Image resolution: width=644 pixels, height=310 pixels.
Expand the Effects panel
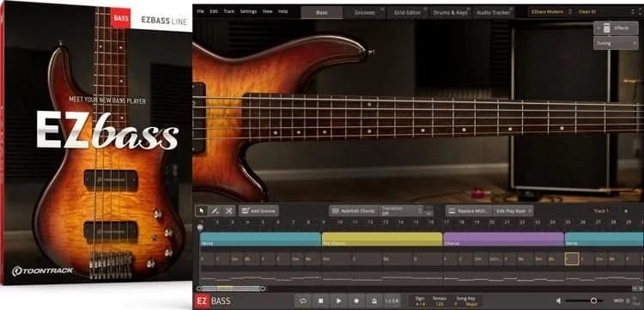point(616,28)
